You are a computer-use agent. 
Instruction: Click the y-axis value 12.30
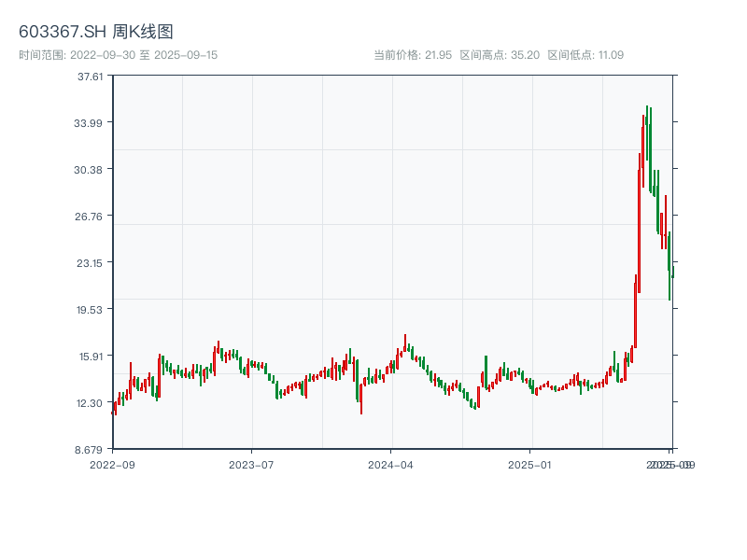90,403
